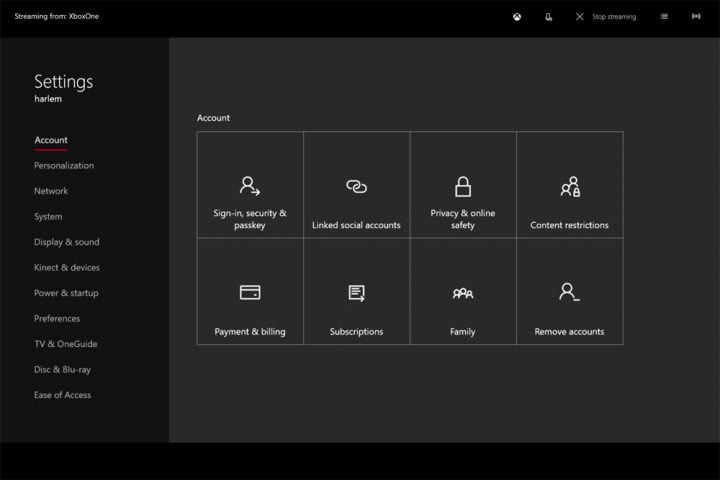Open the list menu icon in top bar
The image size is (720, 480).
[x=664, y=17]
